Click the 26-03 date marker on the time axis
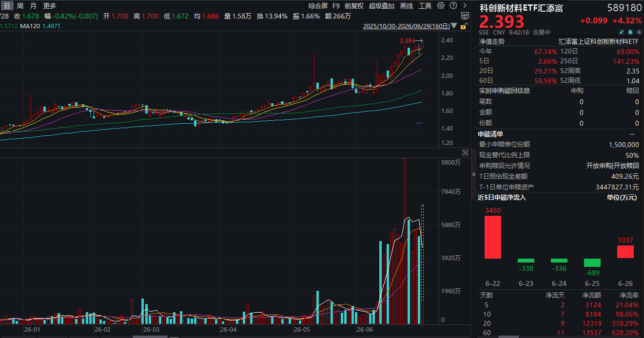 click(151, 330)
